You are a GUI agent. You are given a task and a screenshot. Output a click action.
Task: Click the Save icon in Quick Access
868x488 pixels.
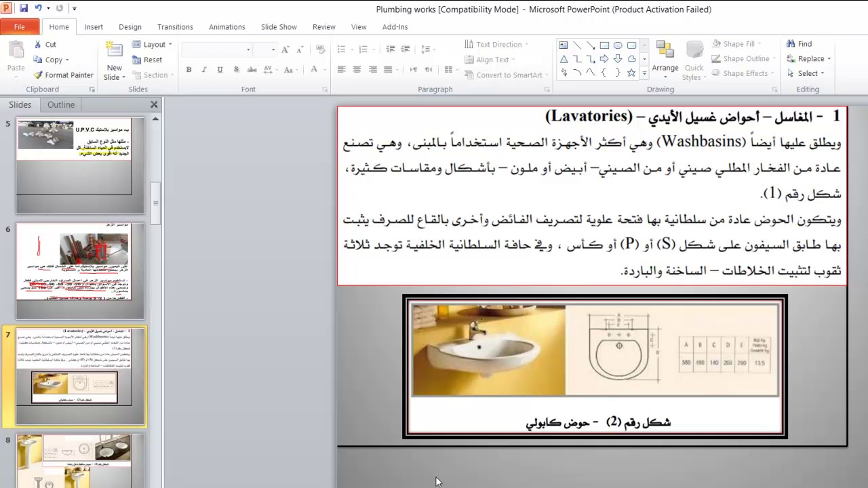click(24, 9)
